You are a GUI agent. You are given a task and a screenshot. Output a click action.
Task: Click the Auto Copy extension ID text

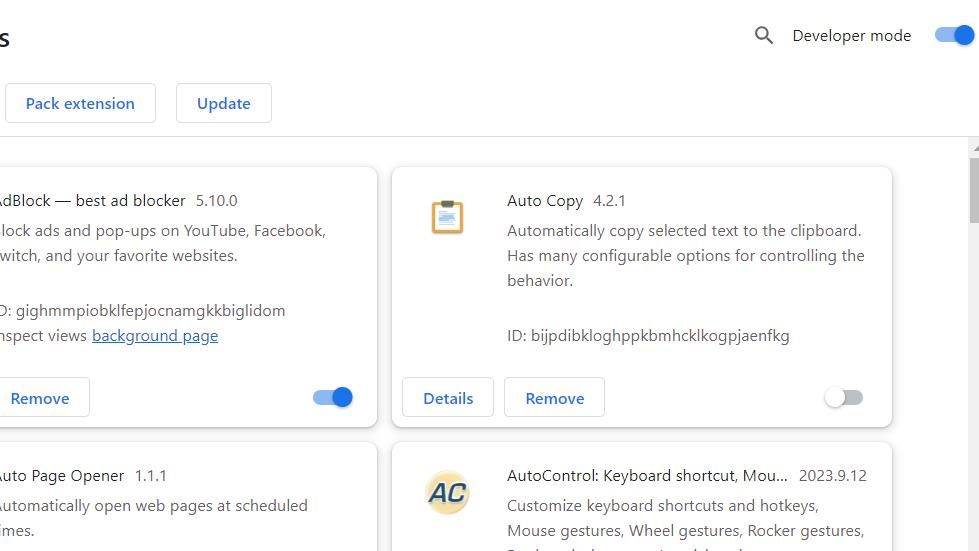648,336
